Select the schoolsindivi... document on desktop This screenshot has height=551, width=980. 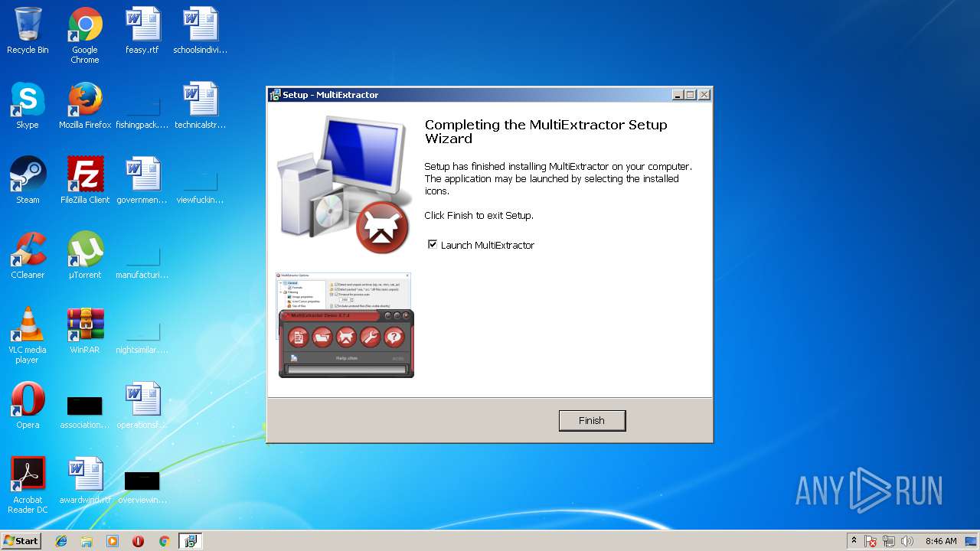pos(200,31)
